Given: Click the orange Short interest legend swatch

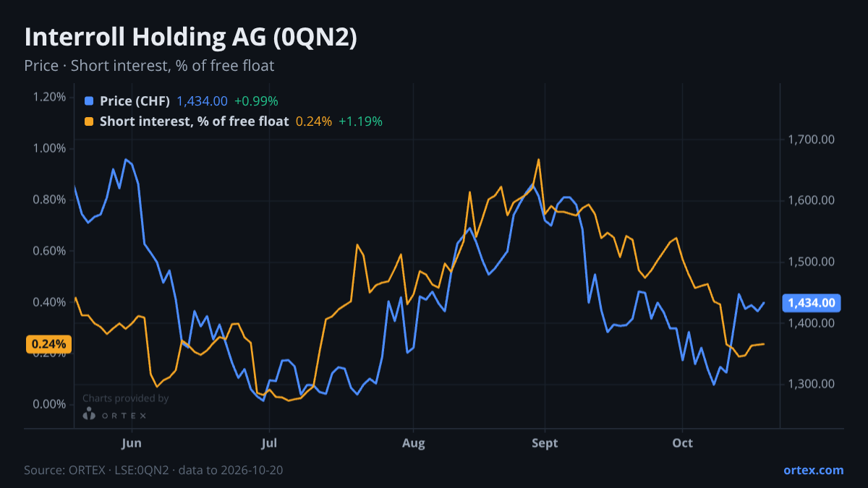Looking at the screenshot, I should tap(89, 121).
